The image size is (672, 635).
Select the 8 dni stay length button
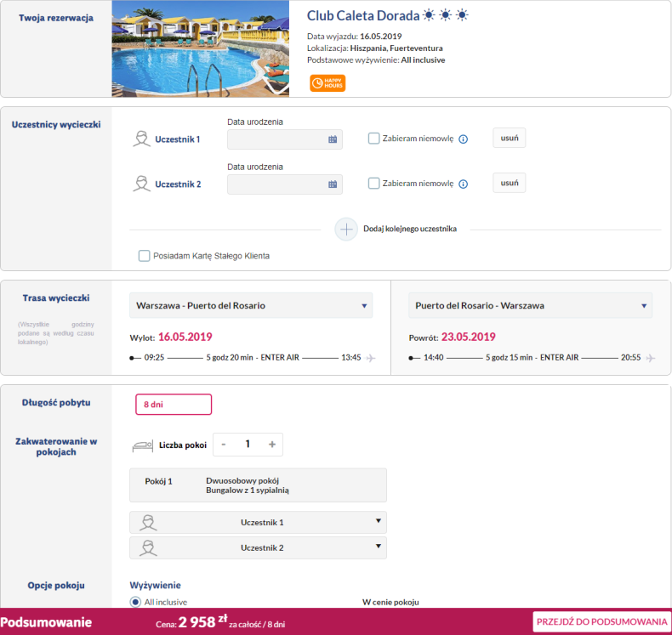(174, 405)
